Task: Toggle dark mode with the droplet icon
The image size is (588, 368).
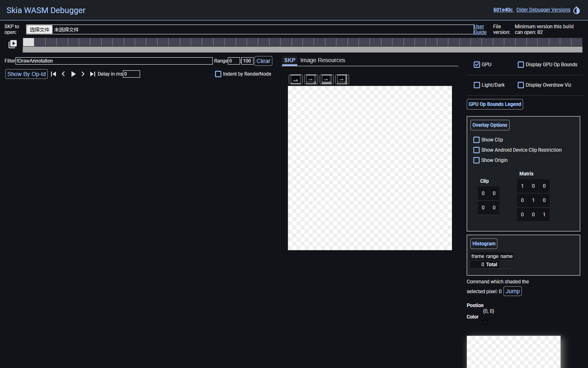Action: pyautogui.click(x=577, y=10)
